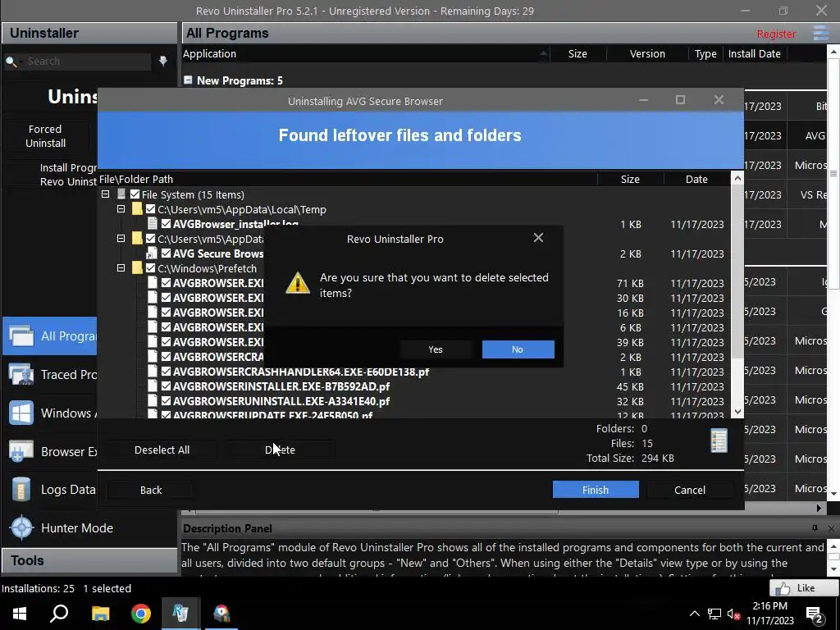The width and height of the screenshot is (840, 630).
Task: Click the Finish button
Action: [596, 490]
